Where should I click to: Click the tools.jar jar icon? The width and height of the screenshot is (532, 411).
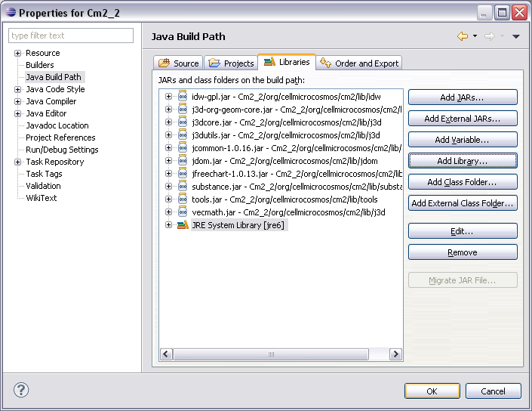(183, 199)
